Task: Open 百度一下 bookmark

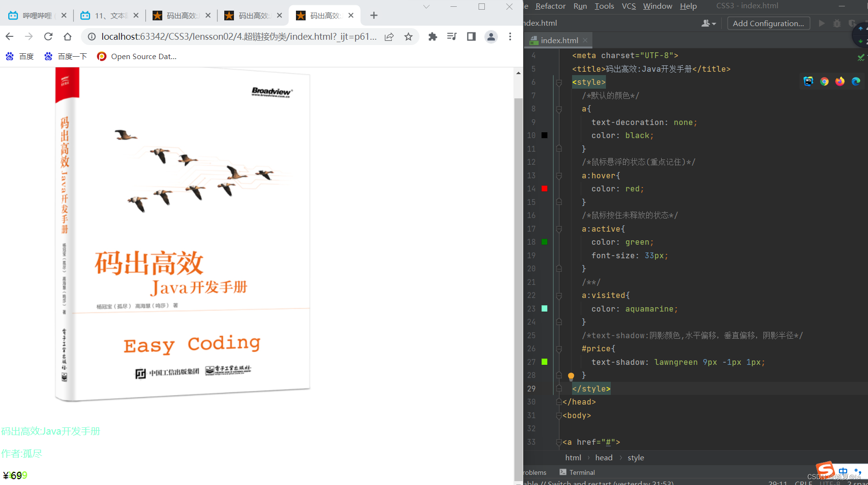Action: pos(65,57)
